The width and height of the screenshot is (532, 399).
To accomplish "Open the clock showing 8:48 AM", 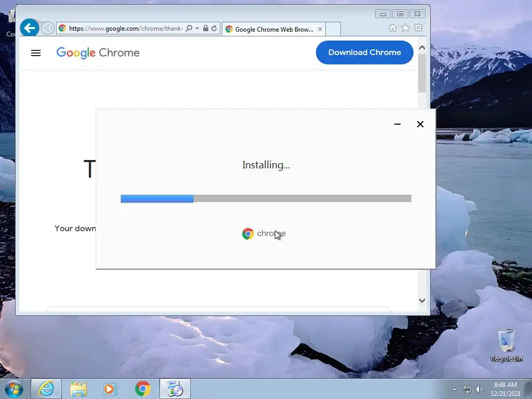I will pyautogui.click(x=505, y=389).
